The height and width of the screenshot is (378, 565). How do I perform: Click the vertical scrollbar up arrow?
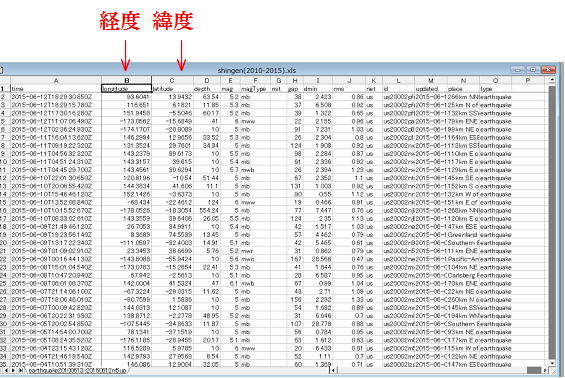(552, 80)
